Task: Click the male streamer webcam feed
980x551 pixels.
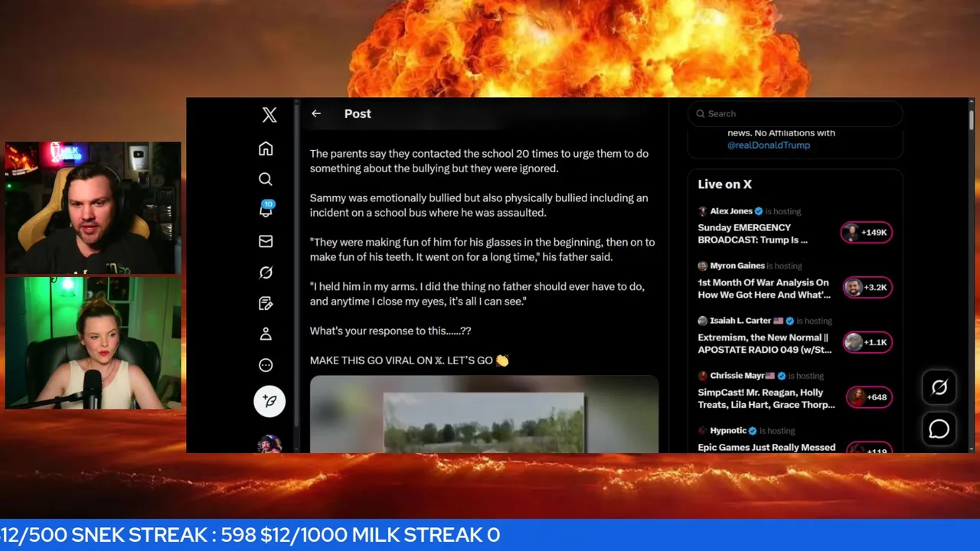Action: point(93,207)
